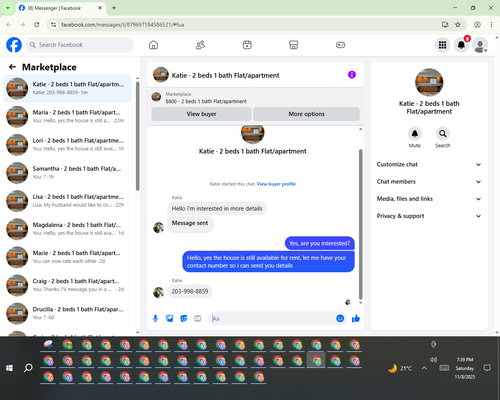Select the Messenger Facebook browser tab
500x400 pixels.
tap(61, 8)
